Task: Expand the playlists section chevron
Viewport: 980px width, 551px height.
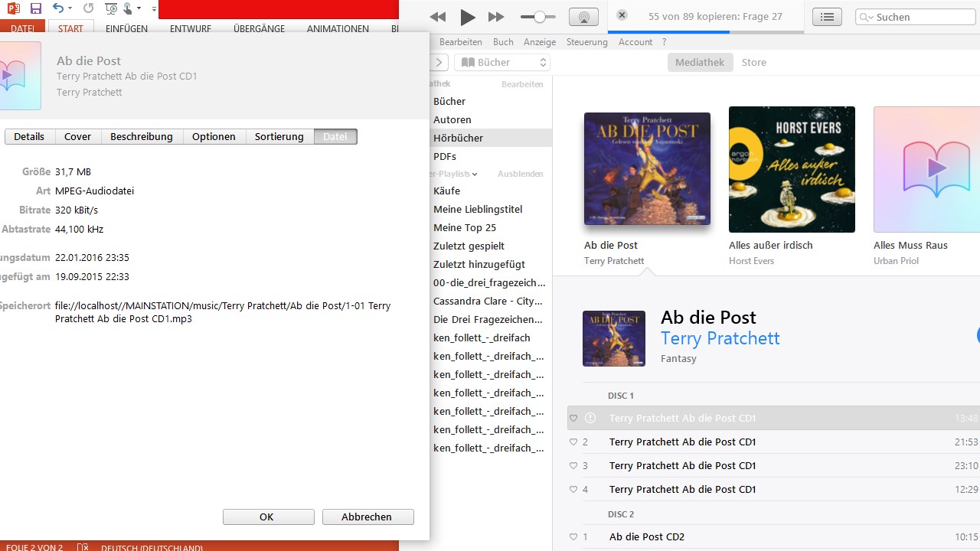Action: pyautogui.click(x=475, y=174)
